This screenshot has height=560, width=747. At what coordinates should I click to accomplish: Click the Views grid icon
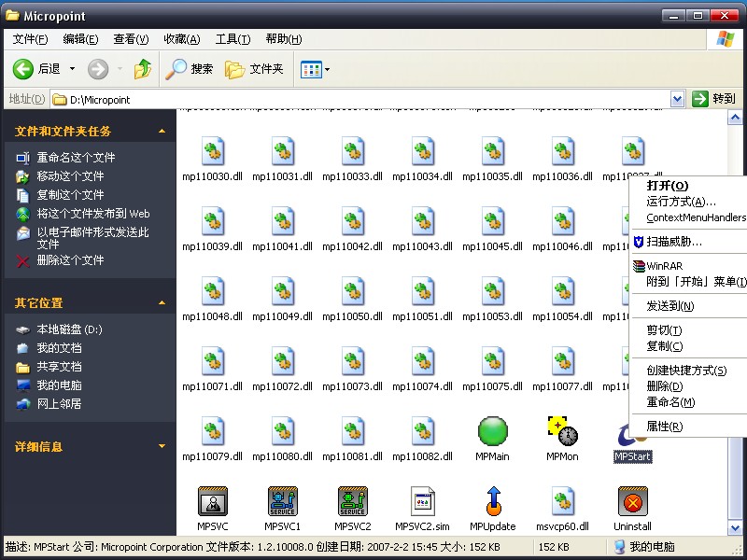(311, 69)
